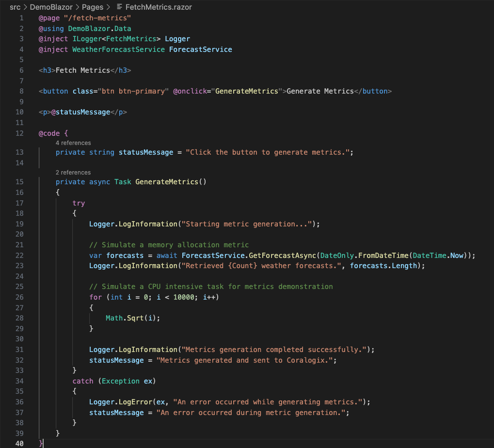Image resolution: width=494 pixels, height=448 pixels.
Task: Click "An error occurred during metric generation." string
Action: click(251, 413)
